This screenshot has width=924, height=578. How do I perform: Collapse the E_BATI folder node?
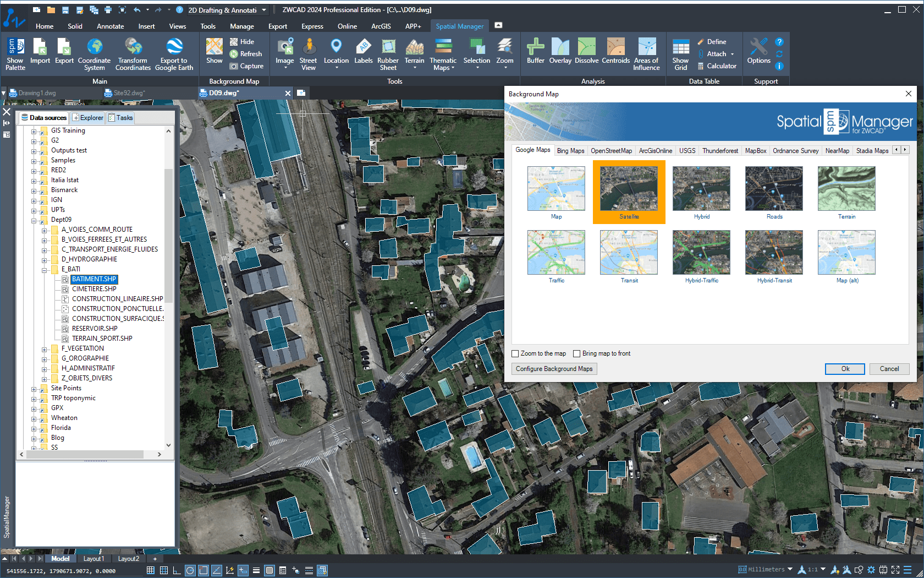[x=45, y=270]
